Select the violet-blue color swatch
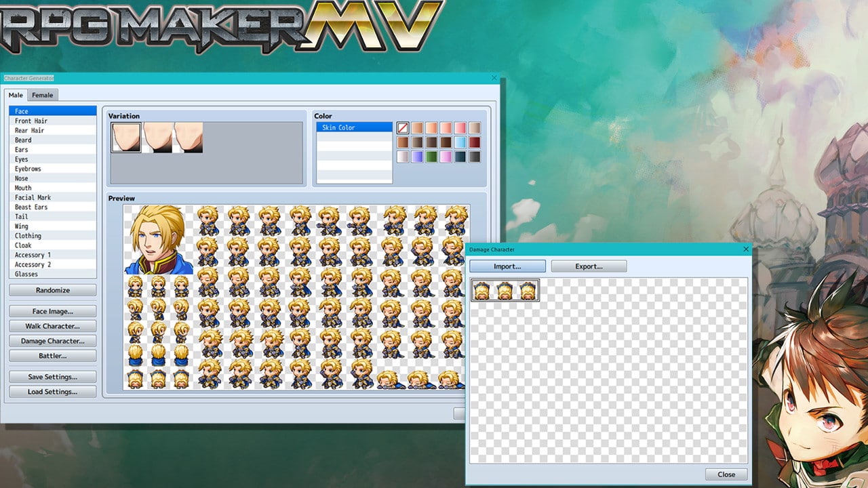The height and width of the screenshot is (488, 868). click(x=417, y=157)
